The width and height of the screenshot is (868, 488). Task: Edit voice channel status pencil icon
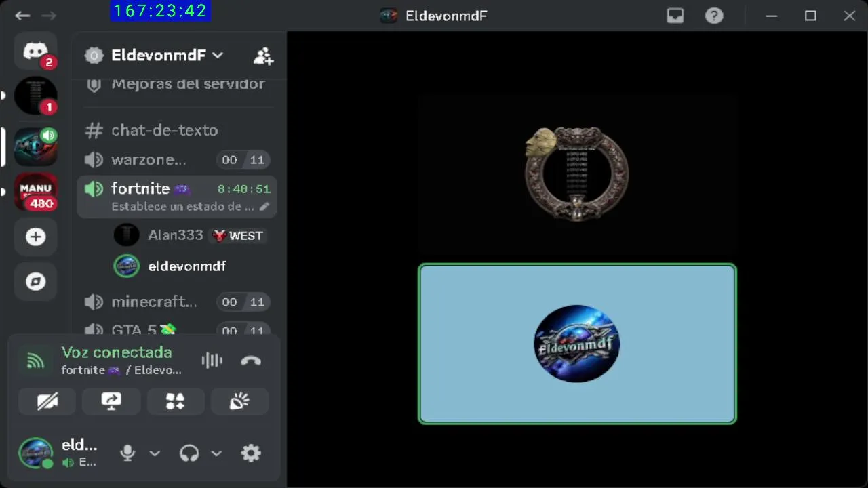coord(264,207)
